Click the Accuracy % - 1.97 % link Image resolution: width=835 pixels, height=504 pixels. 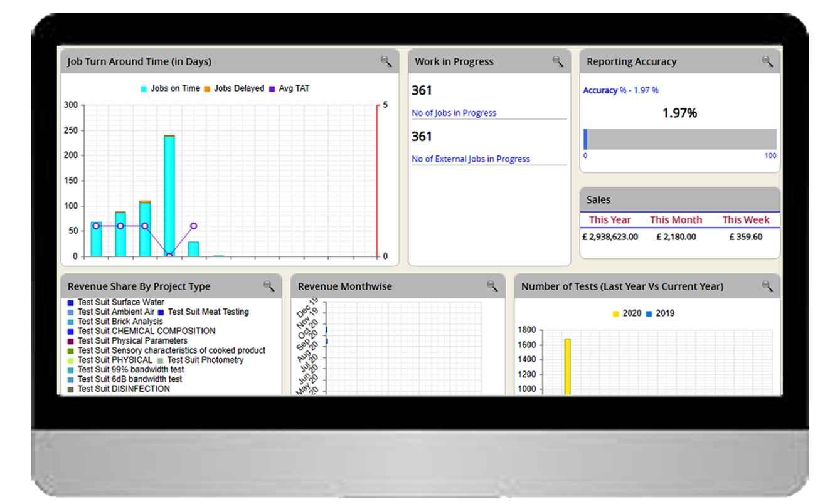620,90
